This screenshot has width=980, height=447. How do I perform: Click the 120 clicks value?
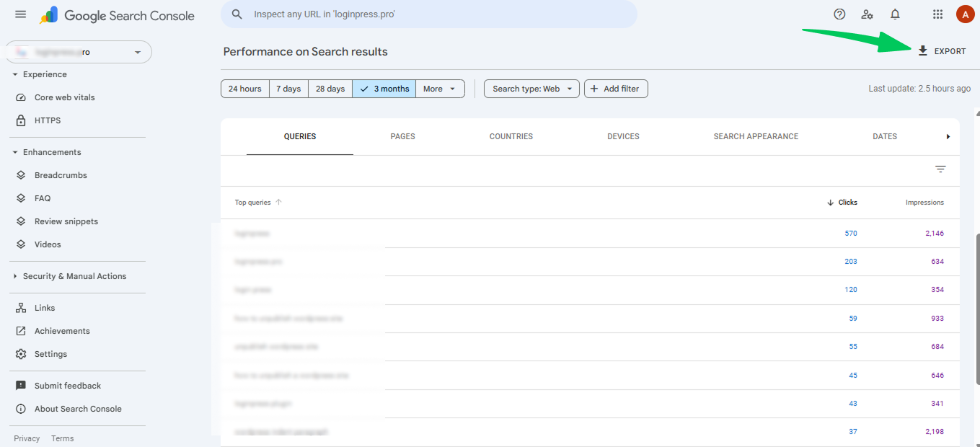851,290
